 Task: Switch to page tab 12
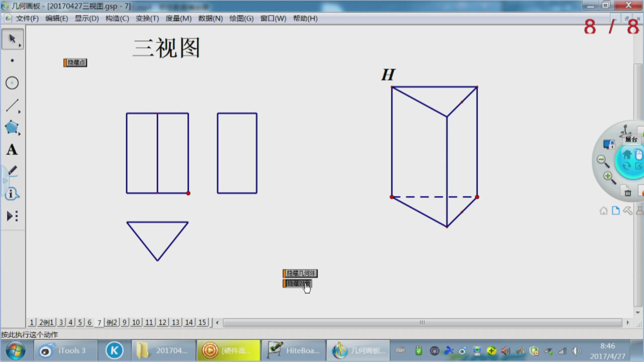[163, 322]
